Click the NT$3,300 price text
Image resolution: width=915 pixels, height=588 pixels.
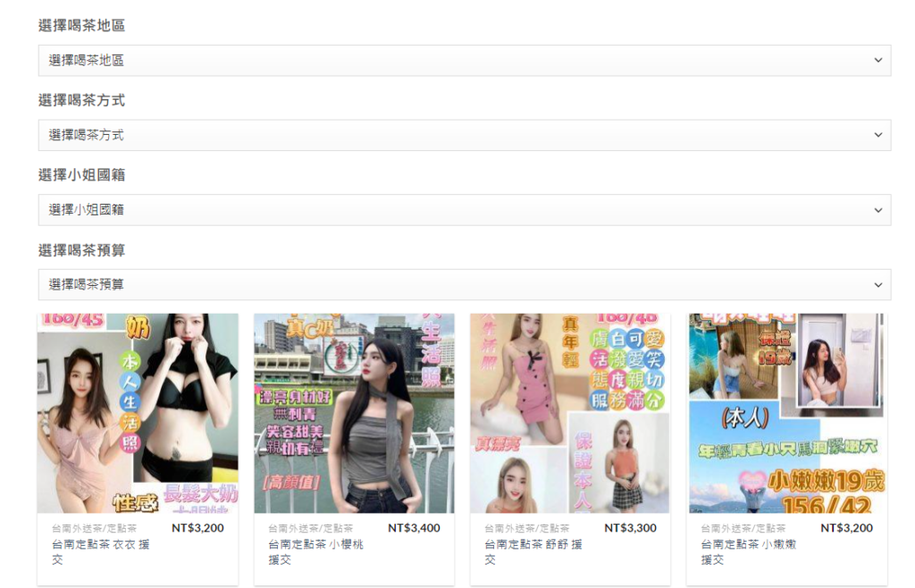tap(630, 528)
